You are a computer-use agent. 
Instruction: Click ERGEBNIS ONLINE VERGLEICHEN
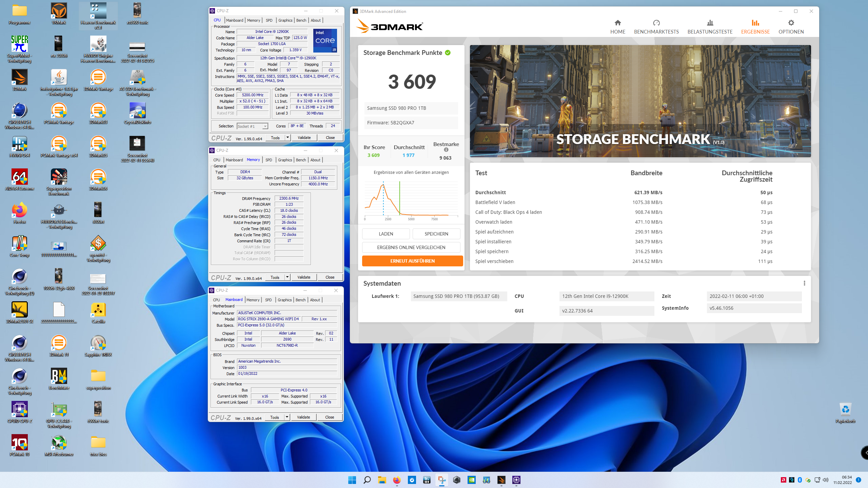click(411, 247)
